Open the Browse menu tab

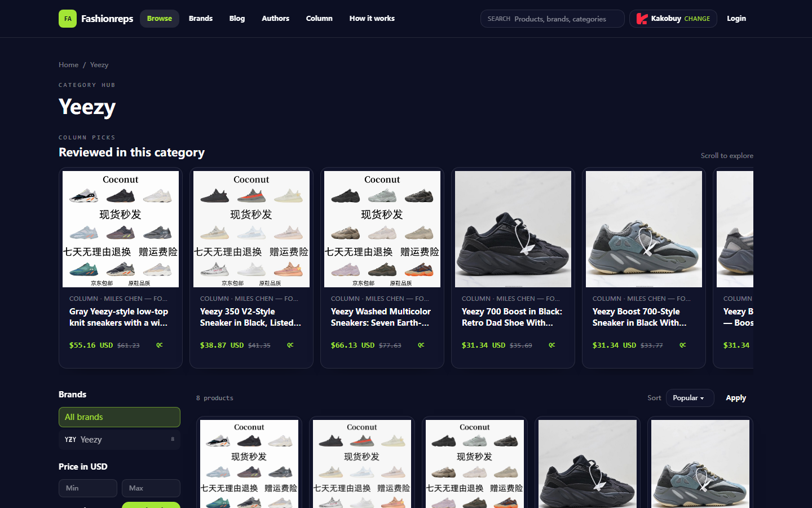[160, 19]
